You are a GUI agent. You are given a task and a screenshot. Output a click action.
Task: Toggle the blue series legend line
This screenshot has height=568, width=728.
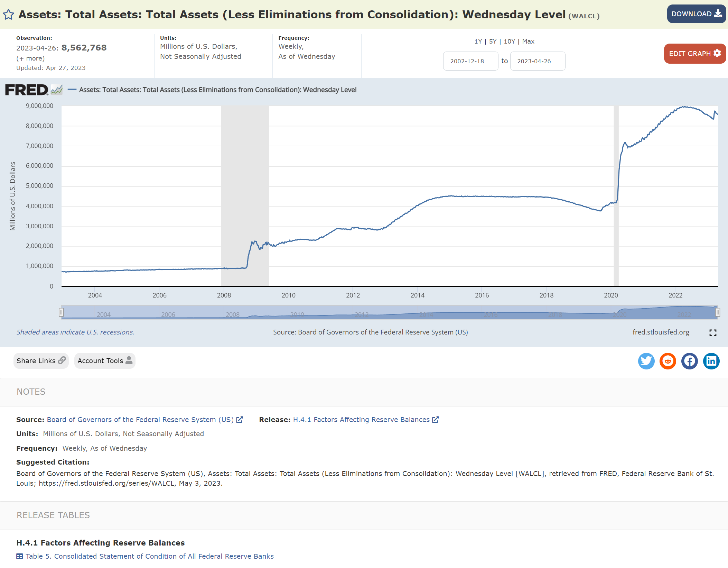coord(72,90)
